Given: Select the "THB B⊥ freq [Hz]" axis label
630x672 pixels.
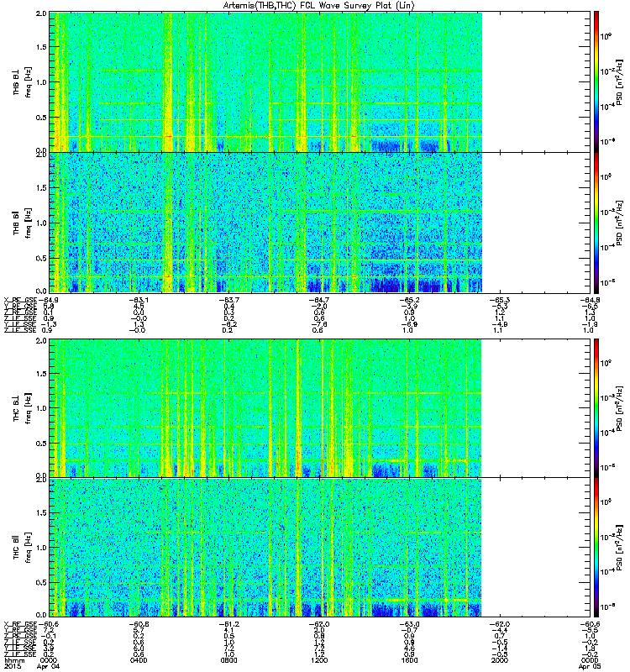Looking at the screenshot, I should click(23, 81).
